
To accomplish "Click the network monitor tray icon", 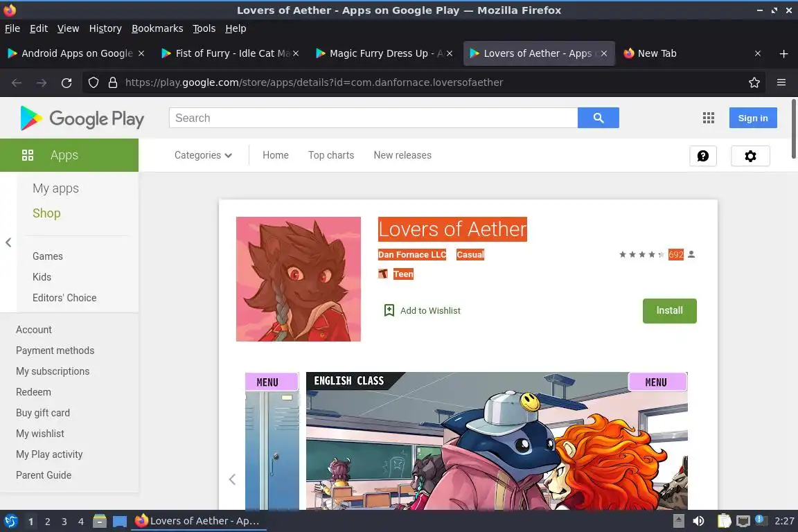I will coord(743,521).
